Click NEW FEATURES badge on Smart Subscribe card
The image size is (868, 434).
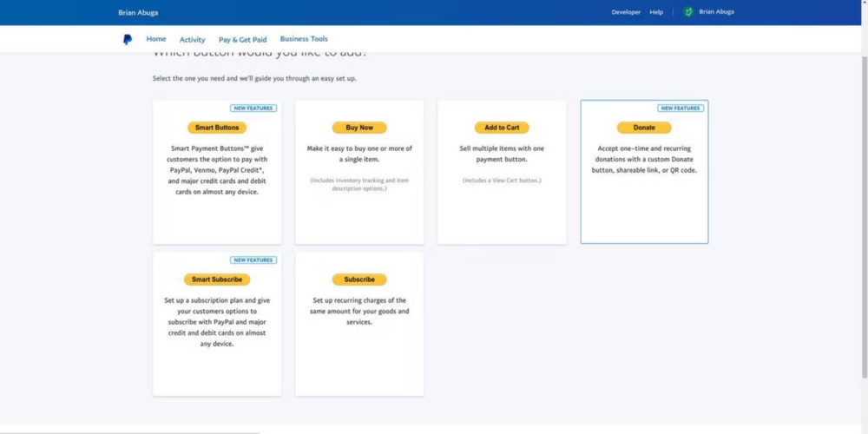pos(253,260)
